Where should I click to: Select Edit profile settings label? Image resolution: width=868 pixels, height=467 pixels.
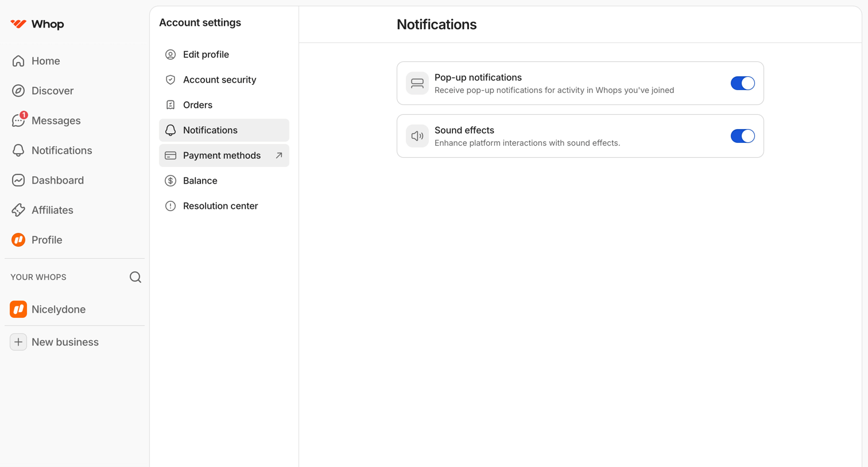206,55
